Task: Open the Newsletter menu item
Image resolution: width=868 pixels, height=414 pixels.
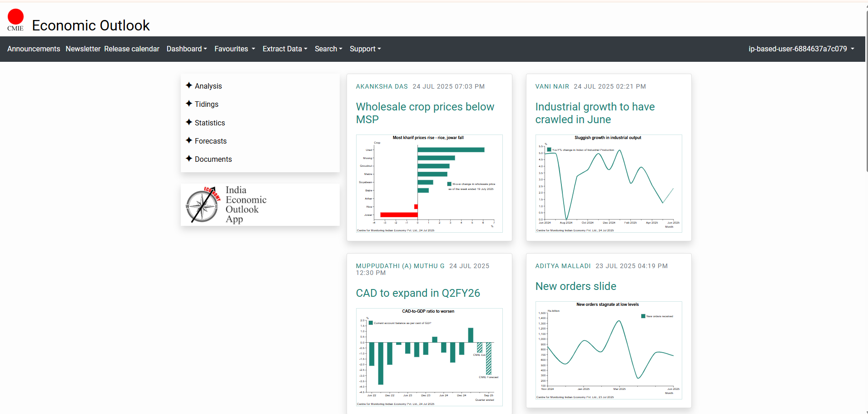Action: tap(83, 49)
